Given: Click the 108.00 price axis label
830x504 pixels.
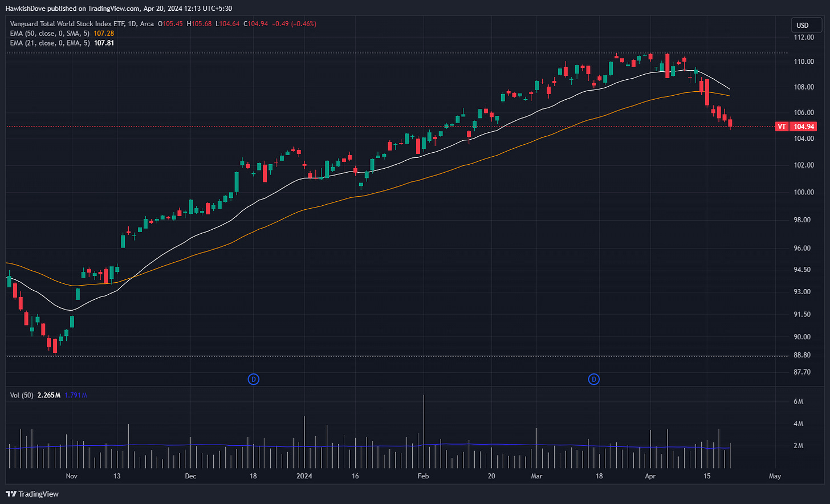Looking at the screenshot, I should coord(804,87).
